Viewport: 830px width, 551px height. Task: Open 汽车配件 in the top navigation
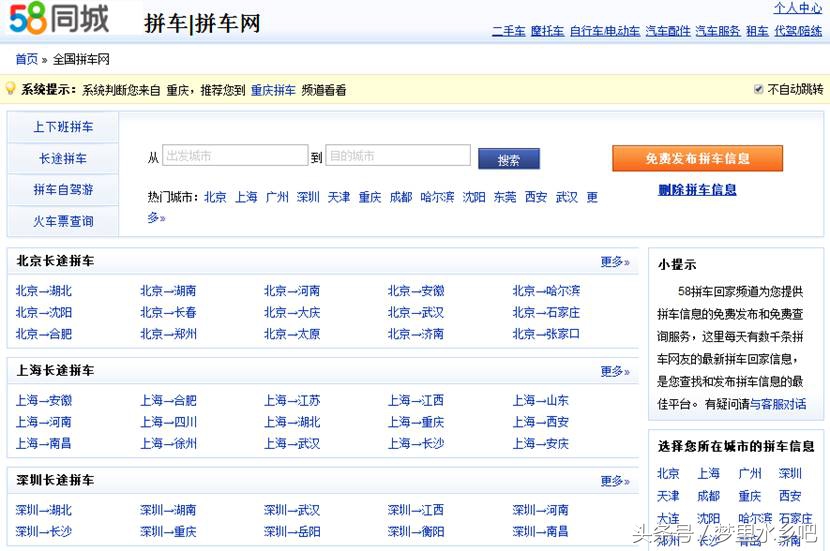click(668, 31)
